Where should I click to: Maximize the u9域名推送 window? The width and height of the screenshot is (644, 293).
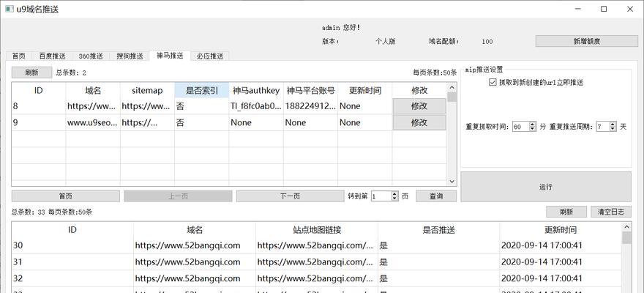[x=604, y=9]
